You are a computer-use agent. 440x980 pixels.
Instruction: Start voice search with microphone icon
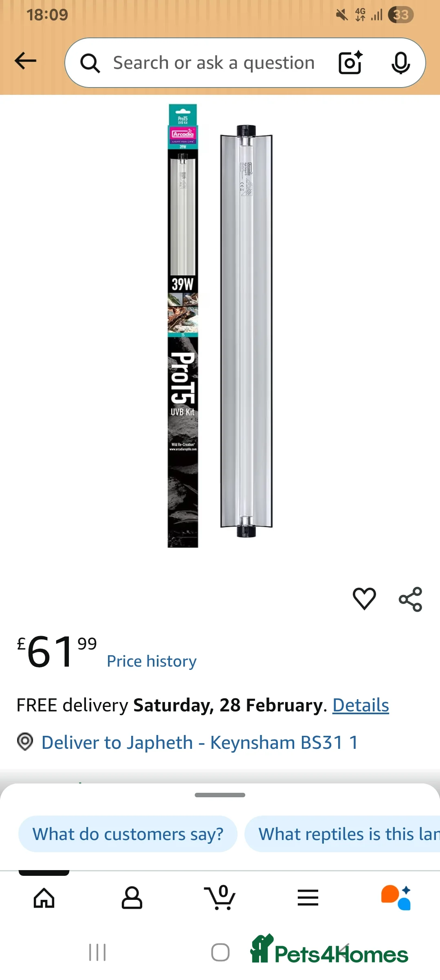(x=400, y=63)
